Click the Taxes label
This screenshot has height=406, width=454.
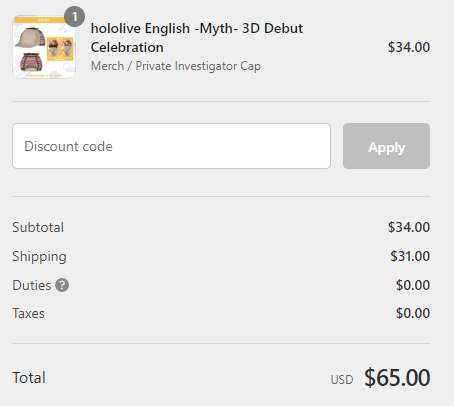(28, 313)
